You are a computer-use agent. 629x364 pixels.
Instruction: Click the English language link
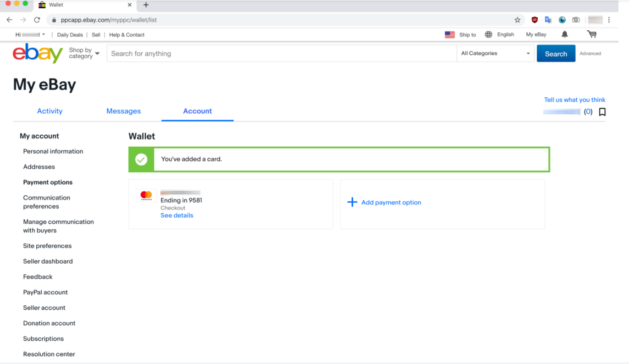(506, 34)
